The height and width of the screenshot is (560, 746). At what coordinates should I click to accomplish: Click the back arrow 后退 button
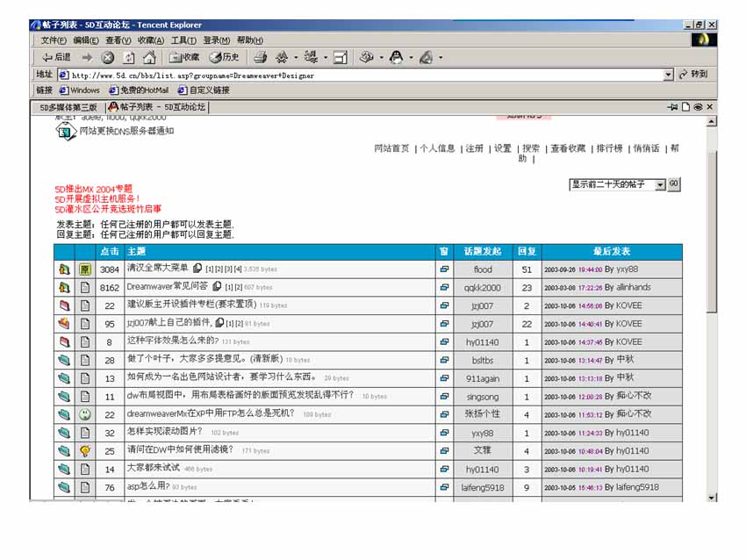(x=54, y=58)
